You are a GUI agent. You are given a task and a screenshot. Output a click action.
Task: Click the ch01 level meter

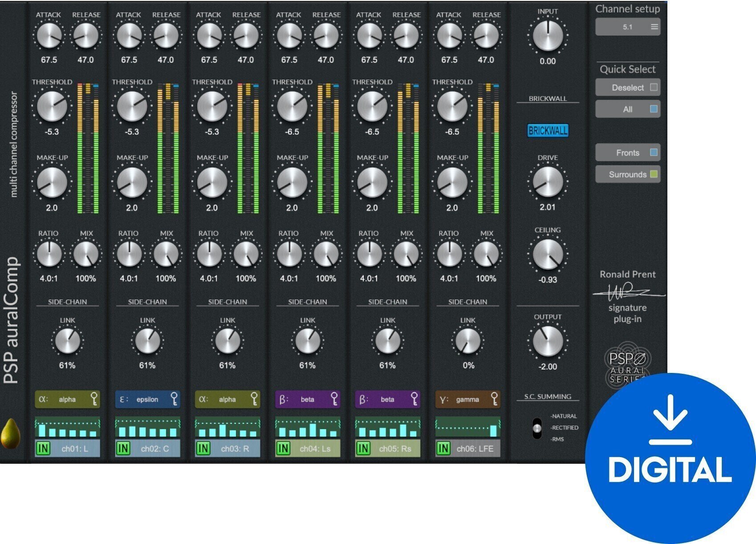[x=88, y=148]
